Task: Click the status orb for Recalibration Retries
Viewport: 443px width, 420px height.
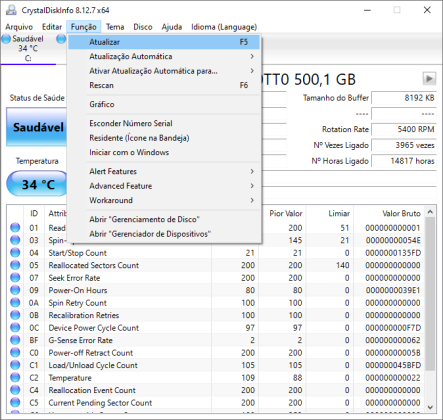Action: click(x=15, y=315)
